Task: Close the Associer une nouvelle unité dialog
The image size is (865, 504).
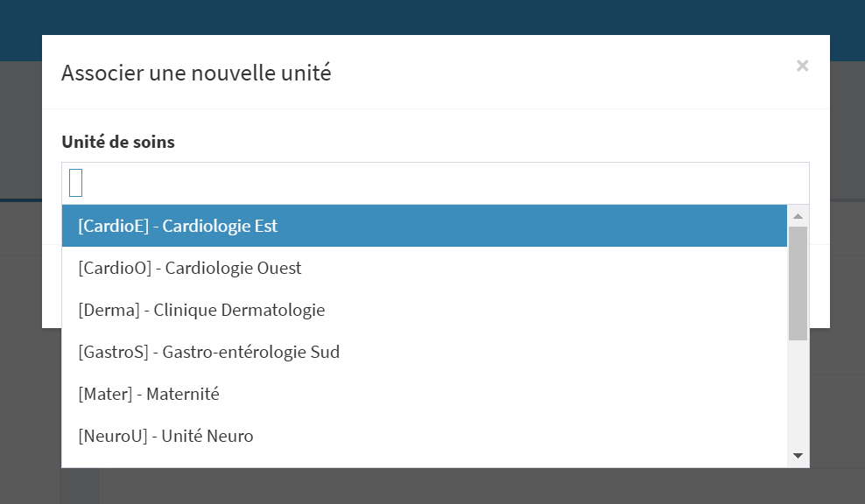Action: (x=802, y=66)
